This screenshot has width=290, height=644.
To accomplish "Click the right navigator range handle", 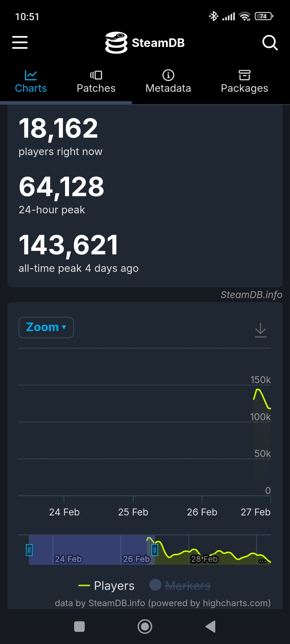I will 155,550.
